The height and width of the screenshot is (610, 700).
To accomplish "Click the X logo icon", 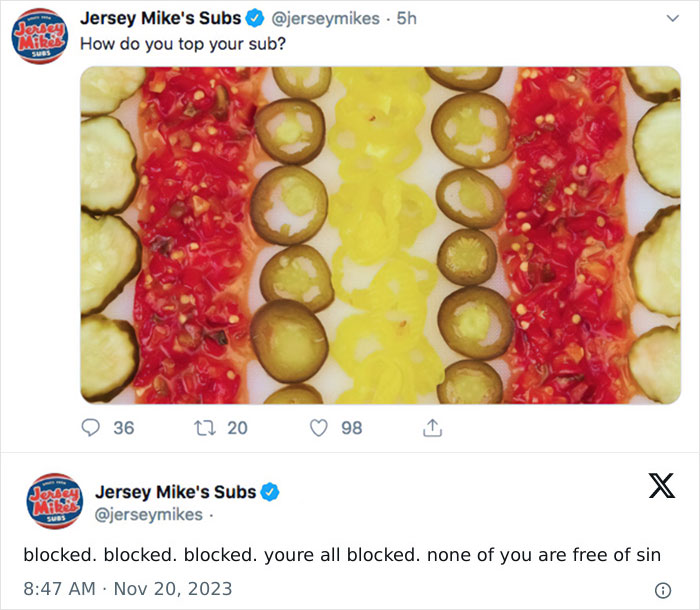I will pos(661,487).
